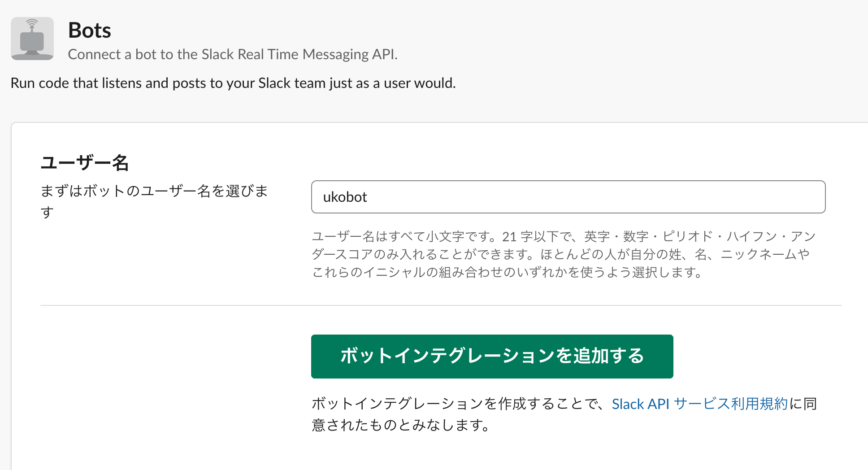
Task: Click the lone す character under the label
Action: (x=47, y=212)
